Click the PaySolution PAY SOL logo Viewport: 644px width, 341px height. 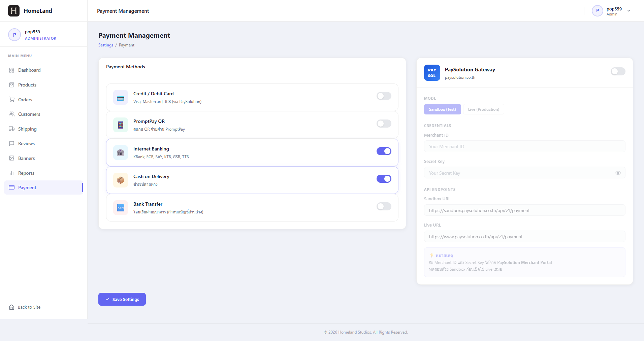[432, 73]
